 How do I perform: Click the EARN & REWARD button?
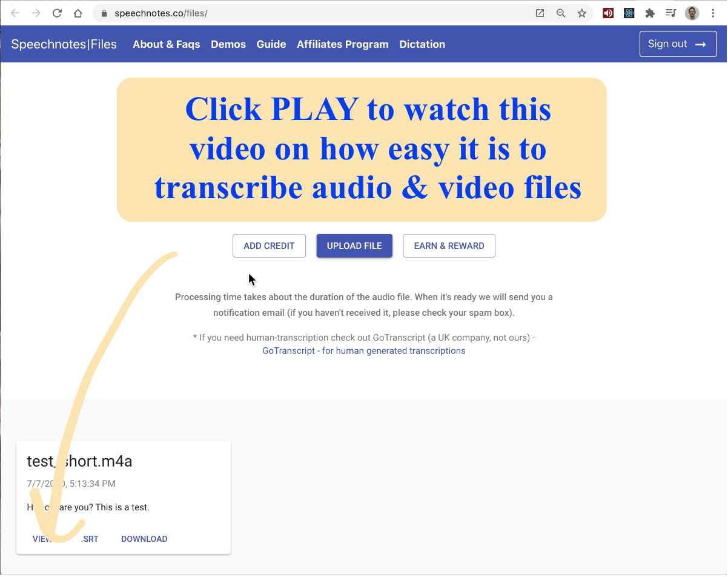pyautogui.click(x=449, y=245)
